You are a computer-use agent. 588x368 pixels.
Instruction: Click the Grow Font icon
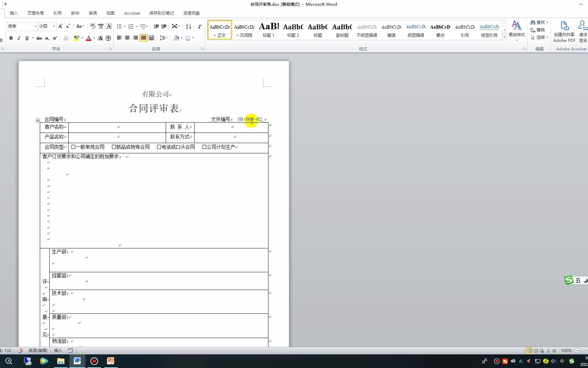click(x=60, y=26)
